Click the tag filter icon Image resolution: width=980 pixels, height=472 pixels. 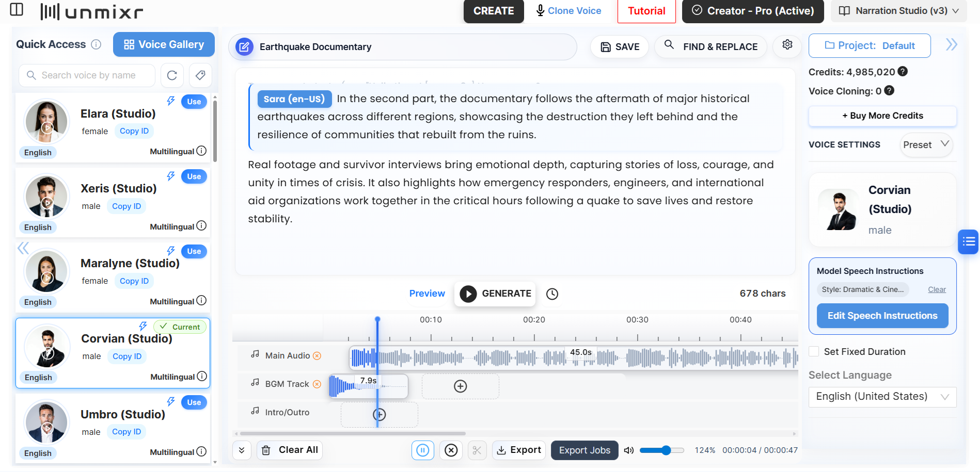click(x=200, y=75)
